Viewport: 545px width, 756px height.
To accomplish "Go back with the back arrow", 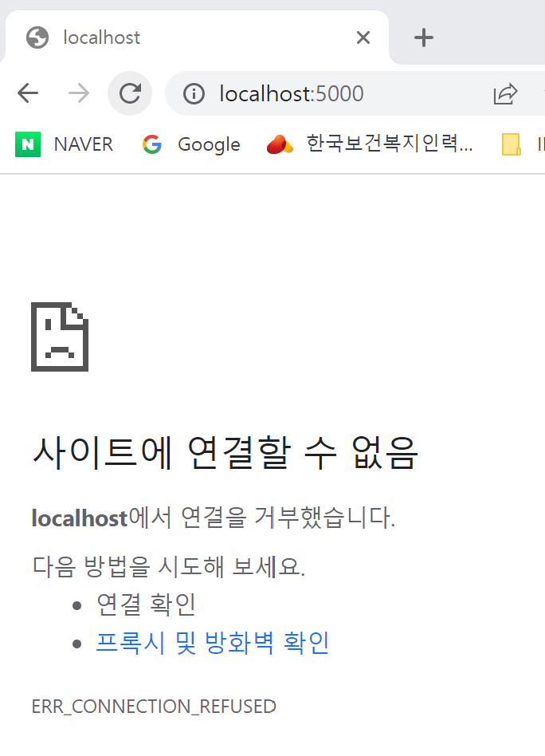I will [27, 93].
